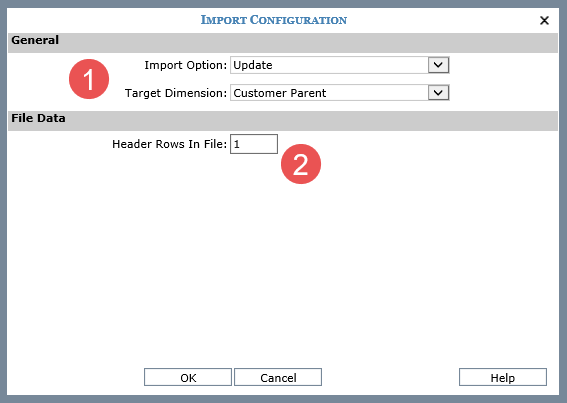The image size is (567, 403).
Task: Click the Import Configuration title text
Action: click(274, 20)
